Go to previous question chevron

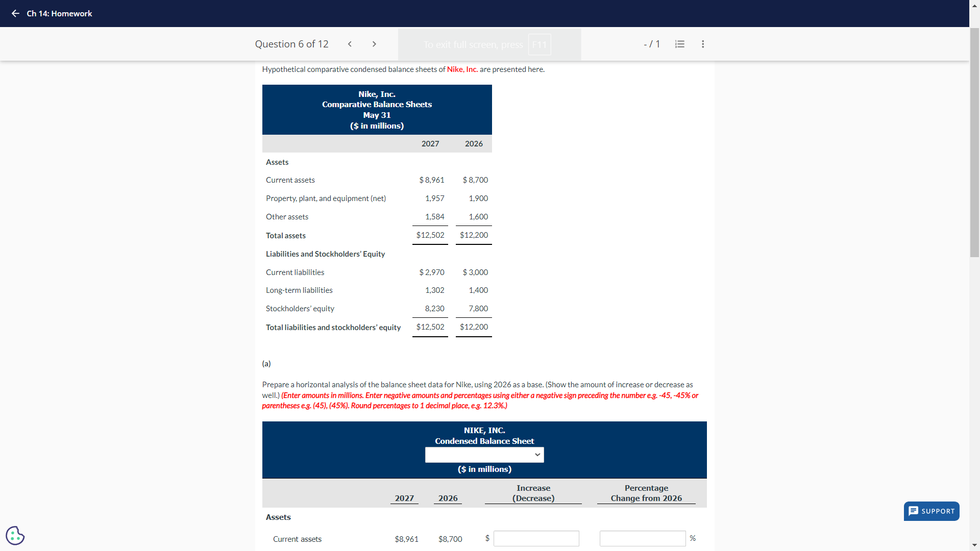pyautogui.click(x=350, y=44)
